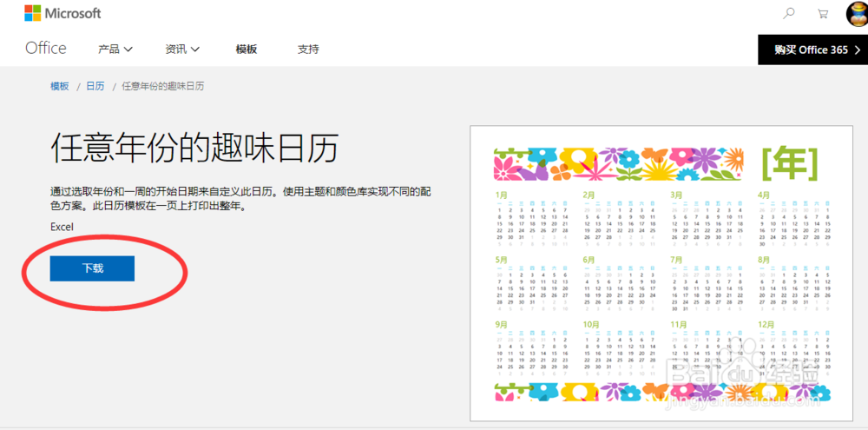Viewport: 868px width, 430px height.
Task: Click the breadcrumb text 任意年份的趣味日历
Action: click(x=163, y=86)
